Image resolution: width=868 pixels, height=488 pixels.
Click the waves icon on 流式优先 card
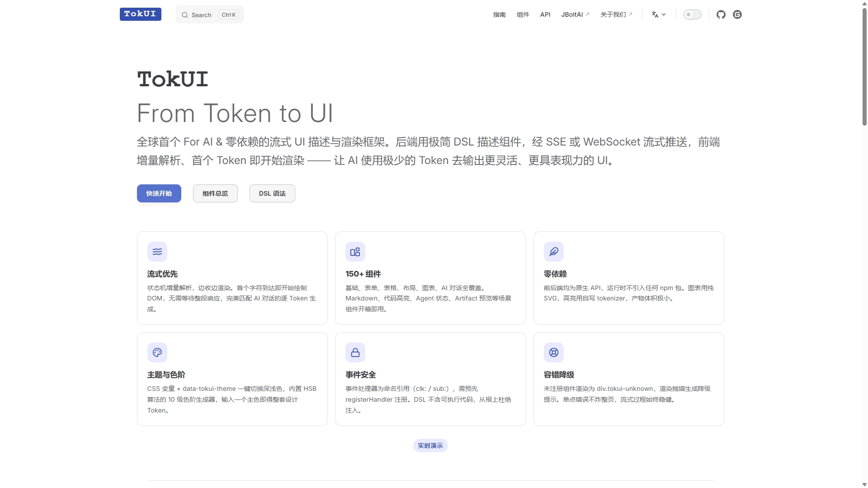point(157,252)
